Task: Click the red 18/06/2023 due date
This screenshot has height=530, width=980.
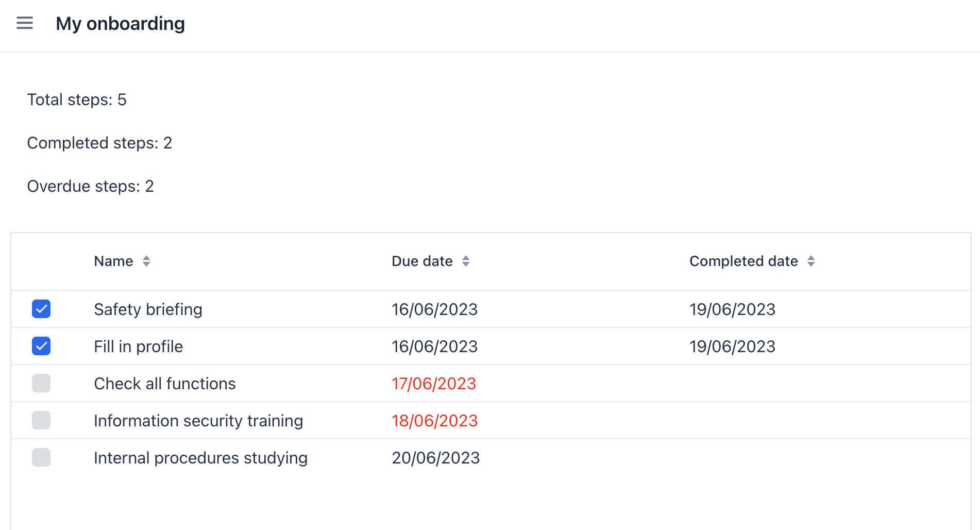Action: [x=434, y=421]
